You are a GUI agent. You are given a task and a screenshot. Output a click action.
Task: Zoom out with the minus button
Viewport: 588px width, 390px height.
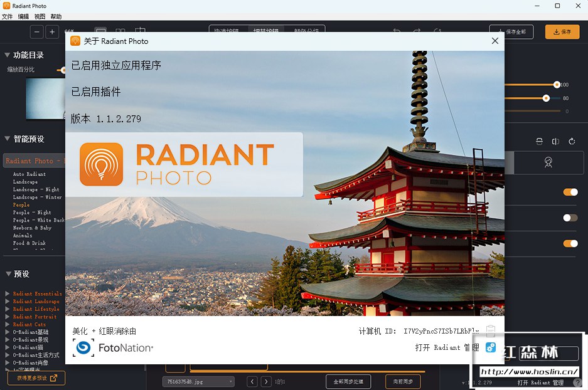[x=37, y=32]
